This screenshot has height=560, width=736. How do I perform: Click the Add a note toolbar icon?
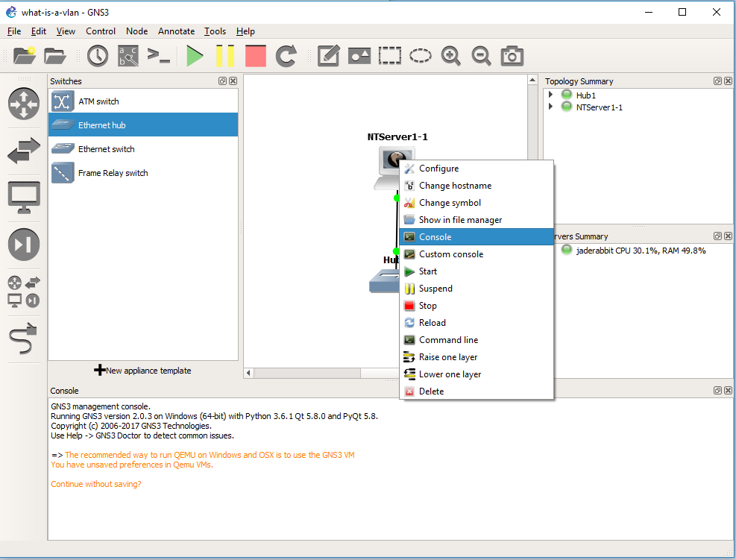(x=329, y=56)
